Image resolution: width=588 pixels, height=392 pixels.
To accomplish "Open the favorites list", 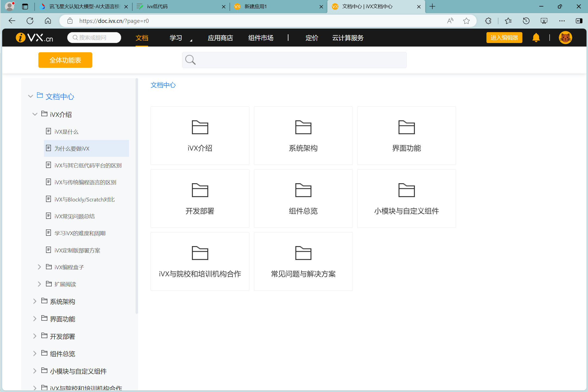I will (508, 21).
